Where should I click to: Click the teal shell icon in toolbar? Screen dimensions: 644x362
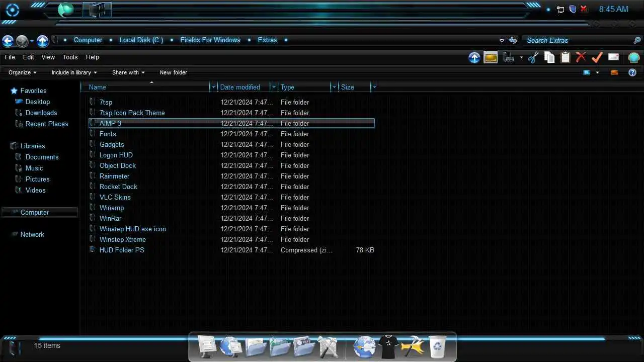pos(634,57)
